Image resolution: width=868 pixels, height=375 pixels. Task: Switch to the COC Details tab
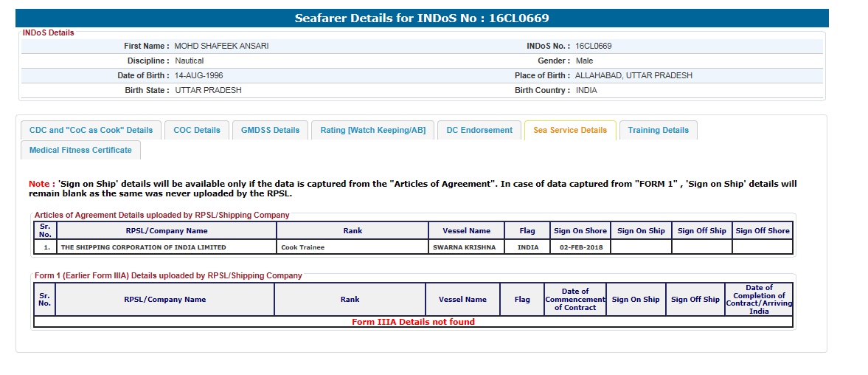click(x=197, y=130)
